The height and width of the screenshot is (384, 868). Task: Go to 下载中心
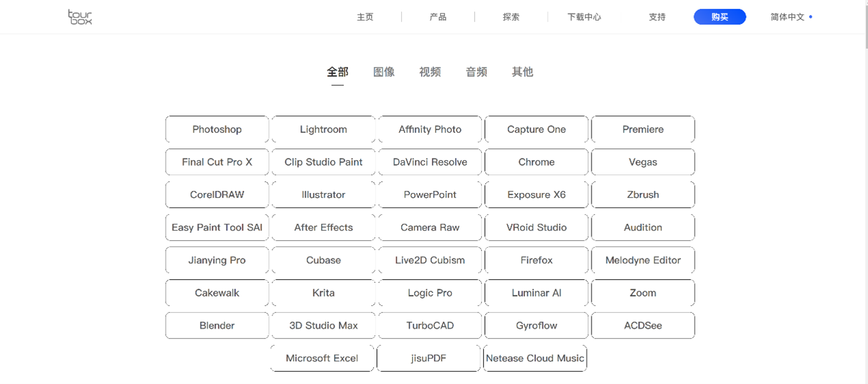pos(584,17)
